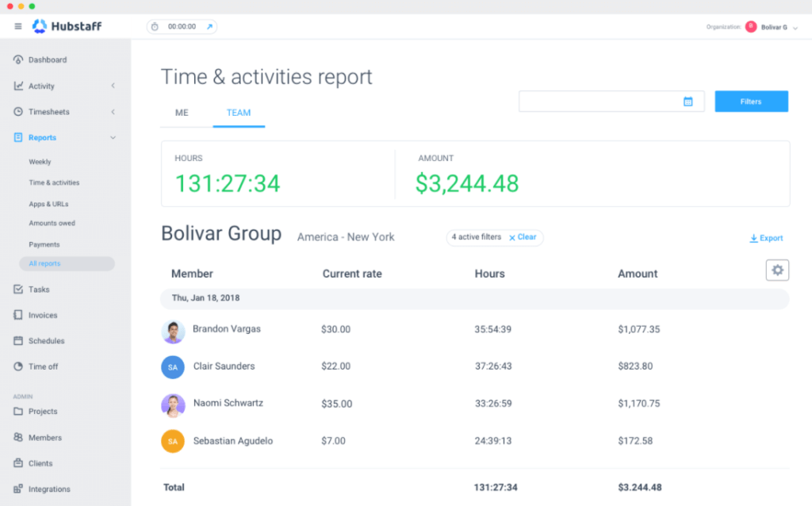Open Invoices in the sidebar
Viewport: 812px width, 506px height.
[43, 315]
